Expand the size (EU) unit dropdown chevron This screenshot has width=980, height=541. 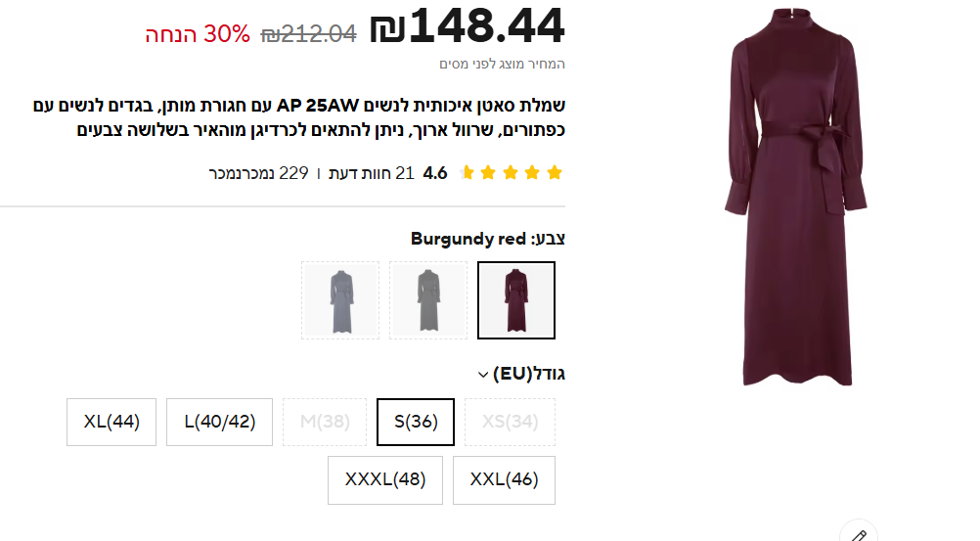click(x=482, y=374)
